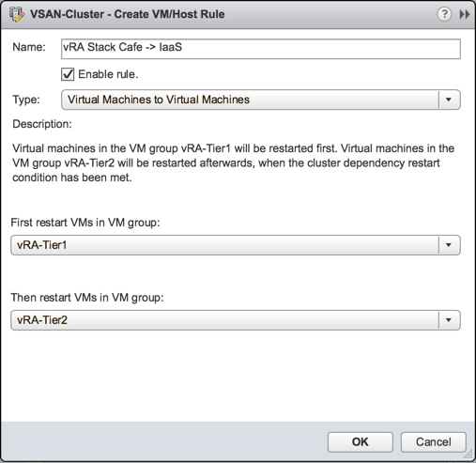The image size is (476, 463).
Task: Click the Enable rule label text
Action: pos(108,74)
